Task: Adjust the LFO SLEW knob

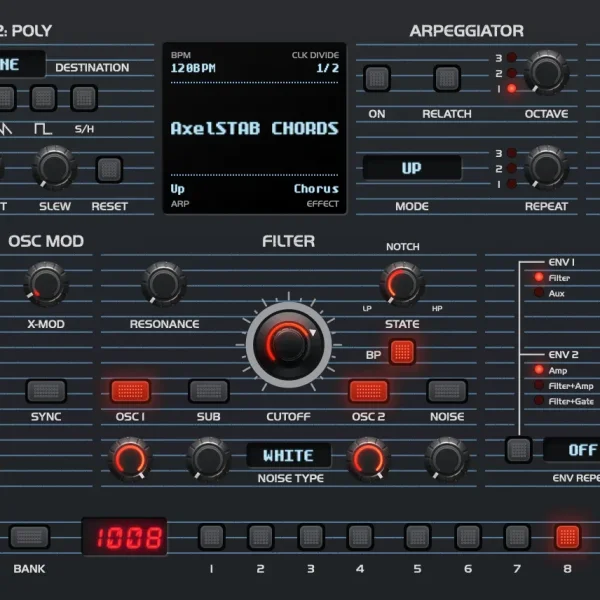Action: pyautogui.click(x=54, y=168)
